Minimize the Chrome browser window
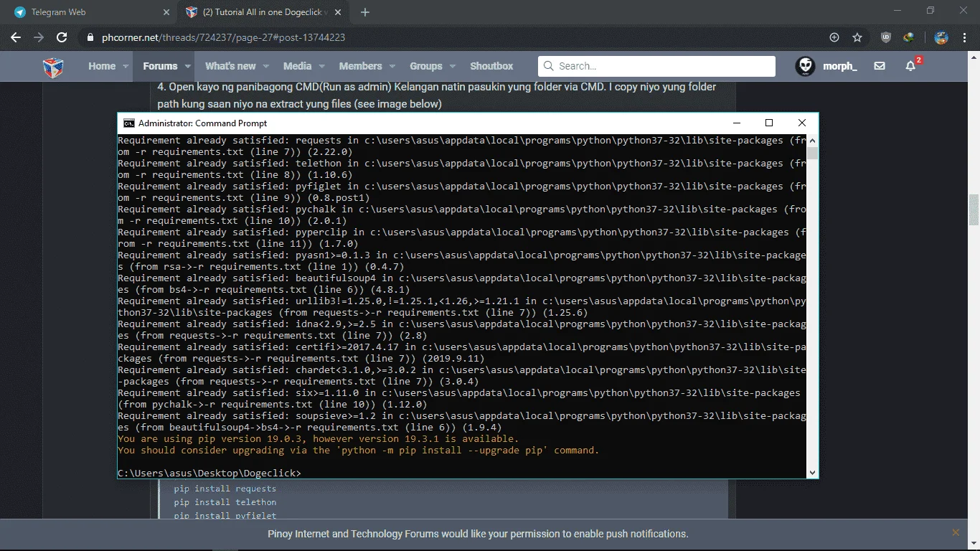 click(897, 11)
